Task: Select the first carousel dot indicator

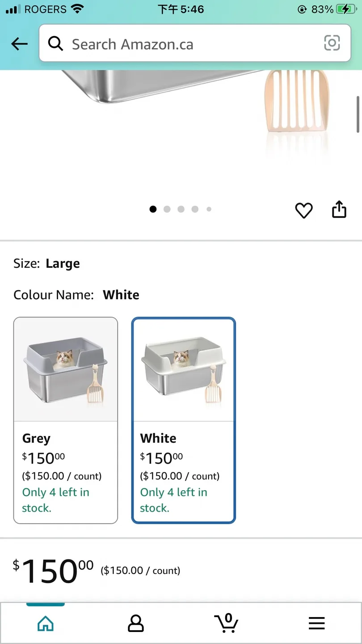Action: 153,209
